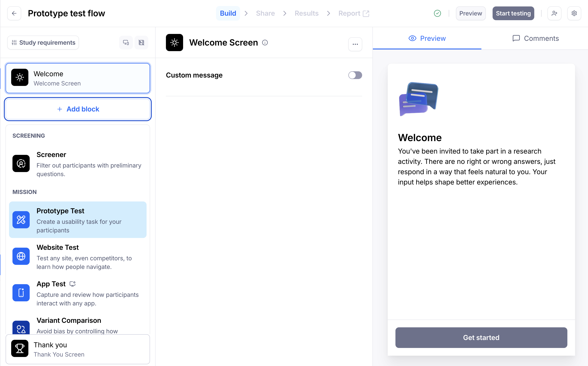The height and width of the screenshot is (366, 588).
Task: Enable the Custom message toggle
Action: coord(355,75)
